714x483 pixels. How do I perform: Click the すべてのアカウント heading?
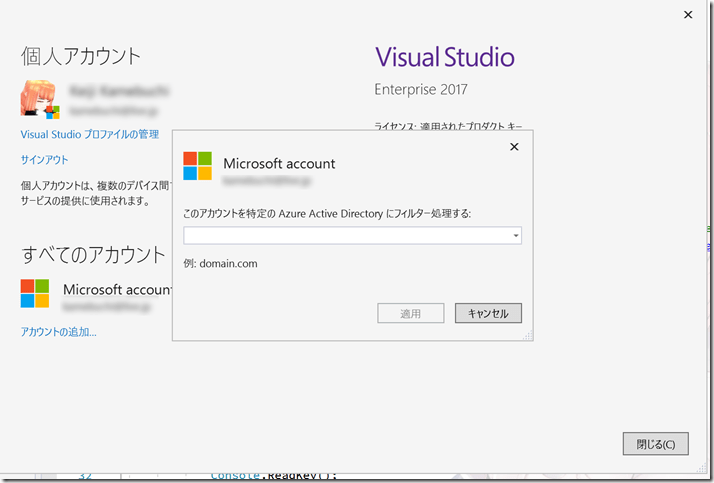tap(93, 255)
